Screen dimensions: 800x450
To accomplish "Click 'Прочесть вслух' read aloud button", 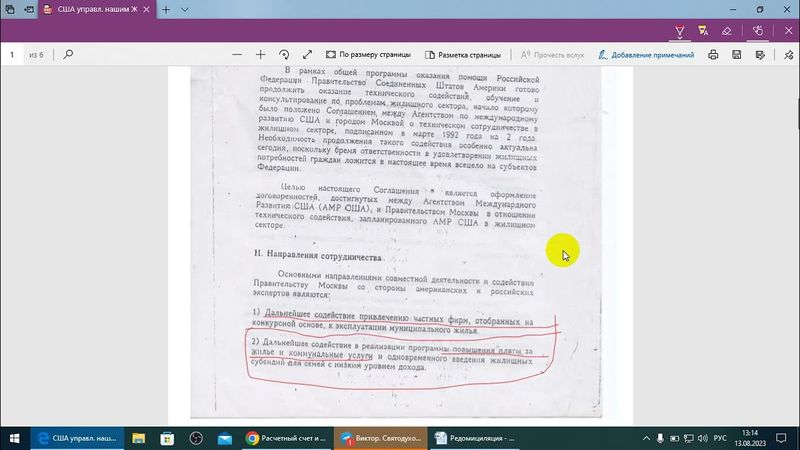I will 552,55.
